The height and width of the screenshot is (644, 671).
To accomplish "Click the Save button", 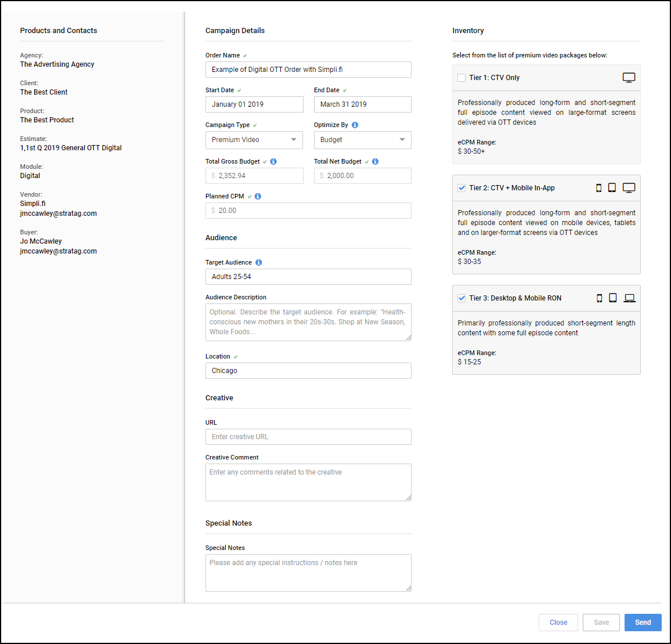I will click(601, 623).
